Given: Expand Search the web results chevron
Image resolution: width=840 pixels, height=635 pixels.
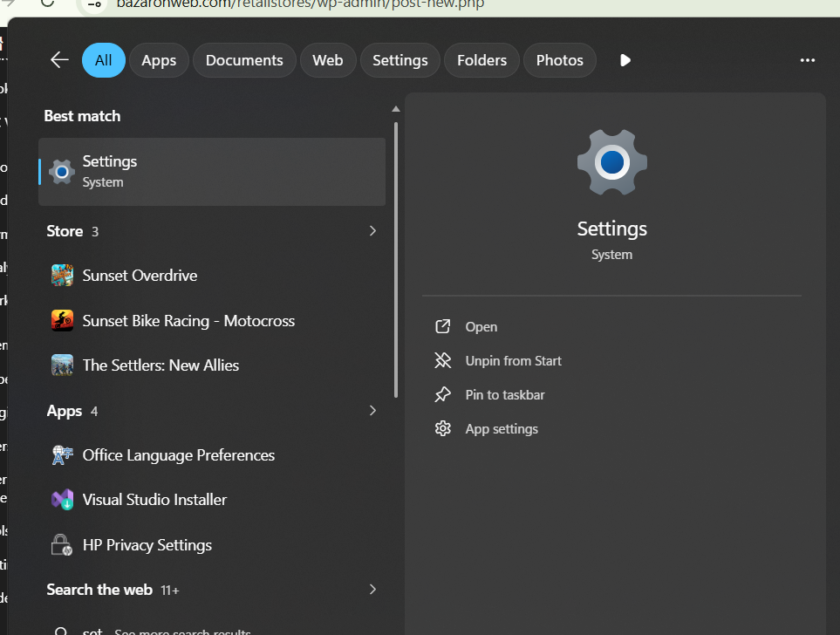Looking at the screenshot, I should point(372,590).
